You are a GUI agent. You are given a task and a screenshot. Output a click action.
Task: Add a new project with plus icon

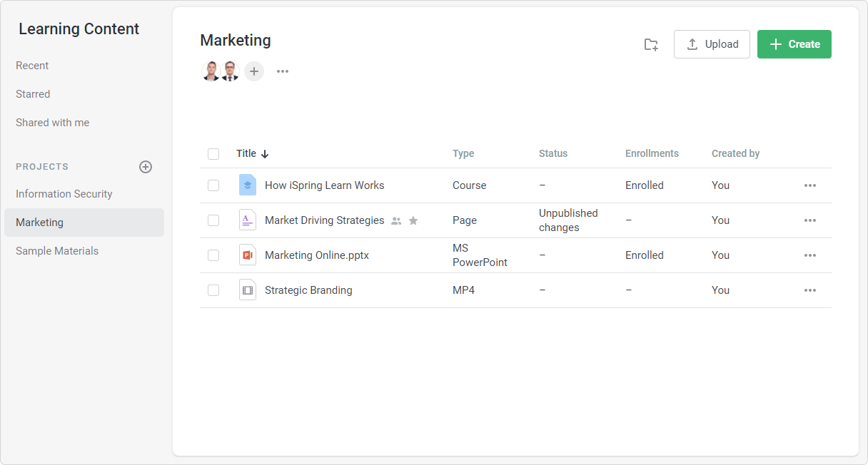click(146, 167)
